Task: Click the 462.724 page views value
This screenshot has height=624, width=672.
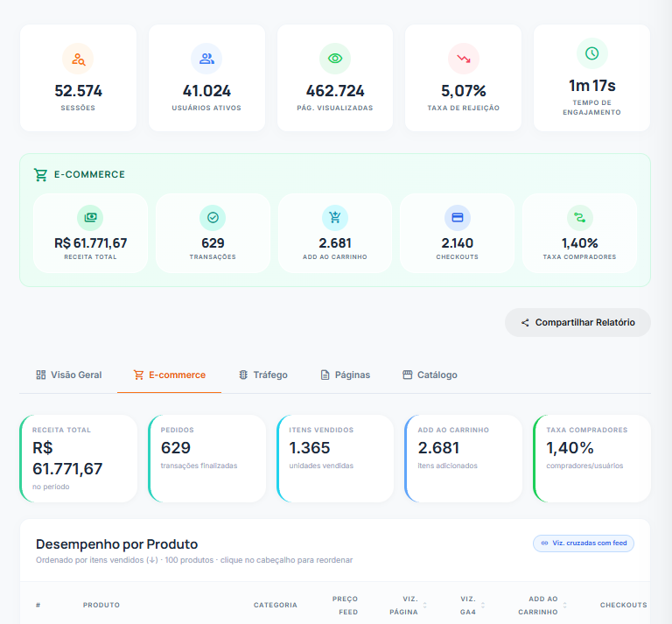Action: click(x=335, y=91)
